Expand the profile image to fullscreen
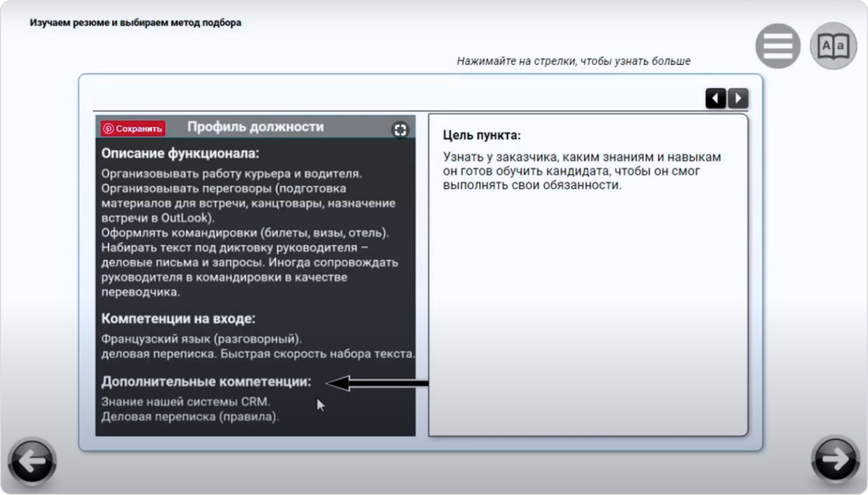 click(x=400, y=130)
